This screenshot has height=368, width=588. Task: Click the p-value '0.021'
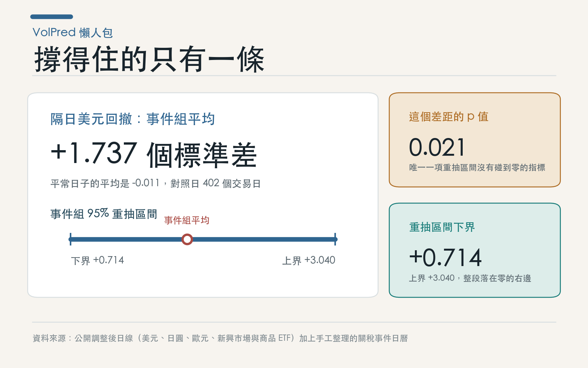(437, 147)
